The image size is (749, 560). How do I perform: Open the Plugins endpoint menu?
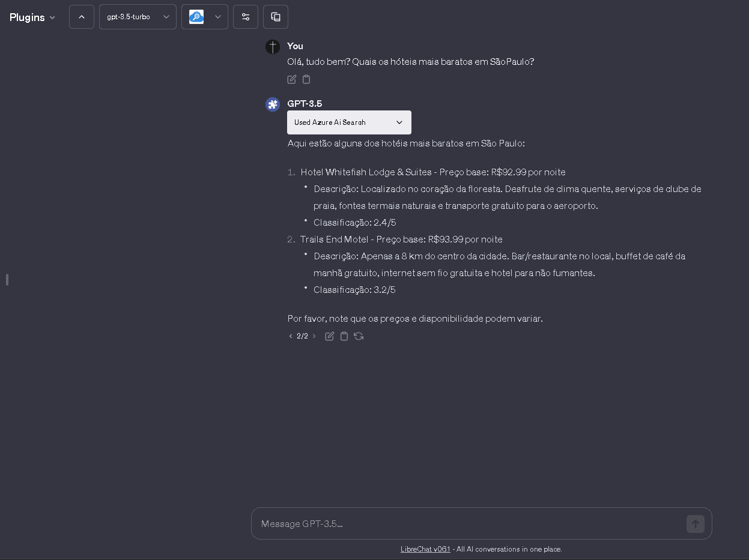tap(32, 17)
